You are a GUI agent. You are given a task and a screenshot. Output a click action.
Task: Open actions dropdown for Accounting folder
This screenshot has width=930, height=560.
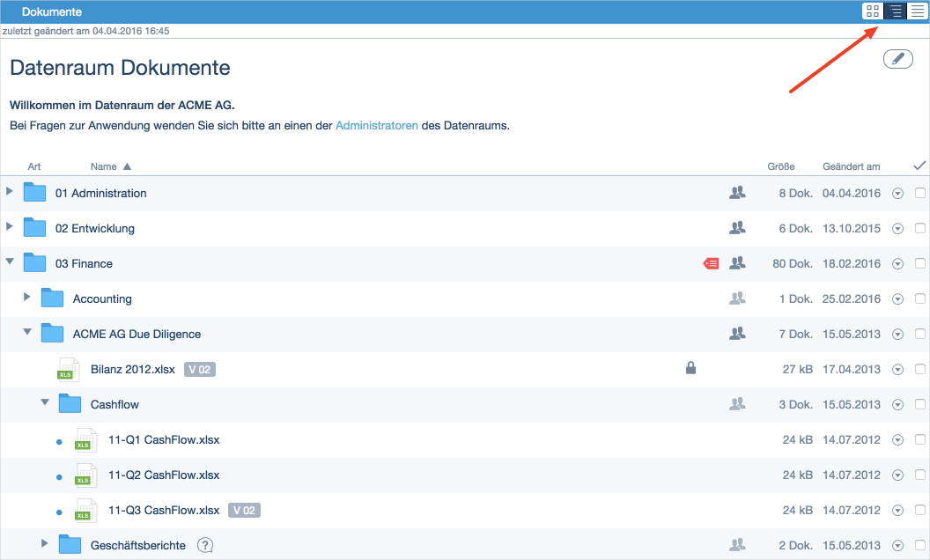[x=898, y=298]
